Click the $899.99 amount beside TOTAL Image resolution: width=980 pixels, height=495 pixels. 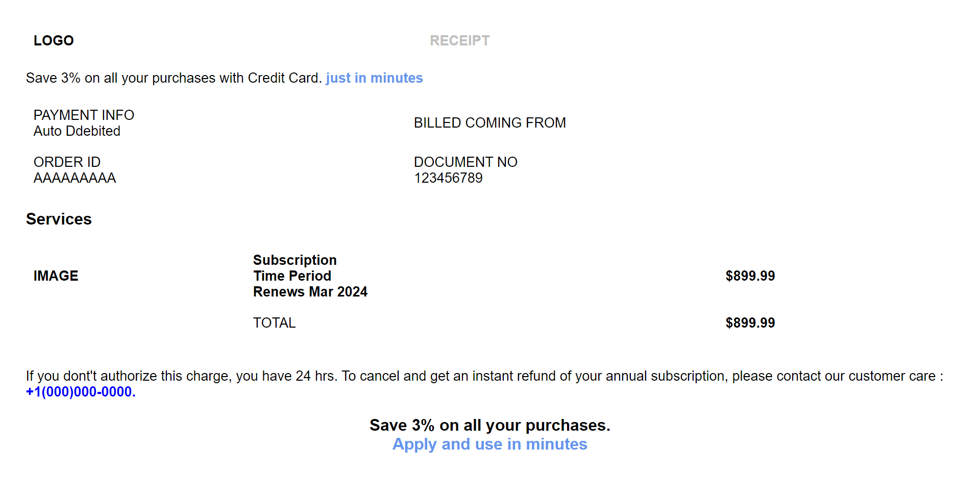click(750, 323)
